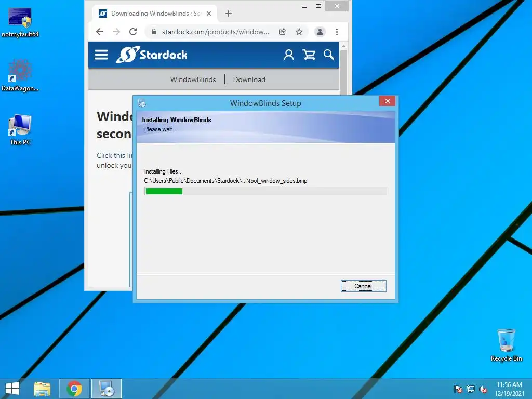532x399 pixels.
Task: Click Chrome's forward navigation arrow
Action: pos(116,32)
